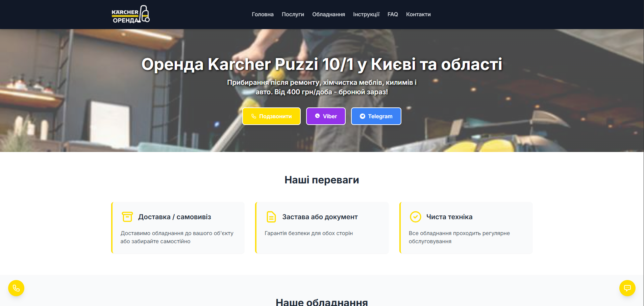Click the Viber icon in the purple button
This screenshot has height=306, width=644.
pyautogui.click(x=317, y=116)
